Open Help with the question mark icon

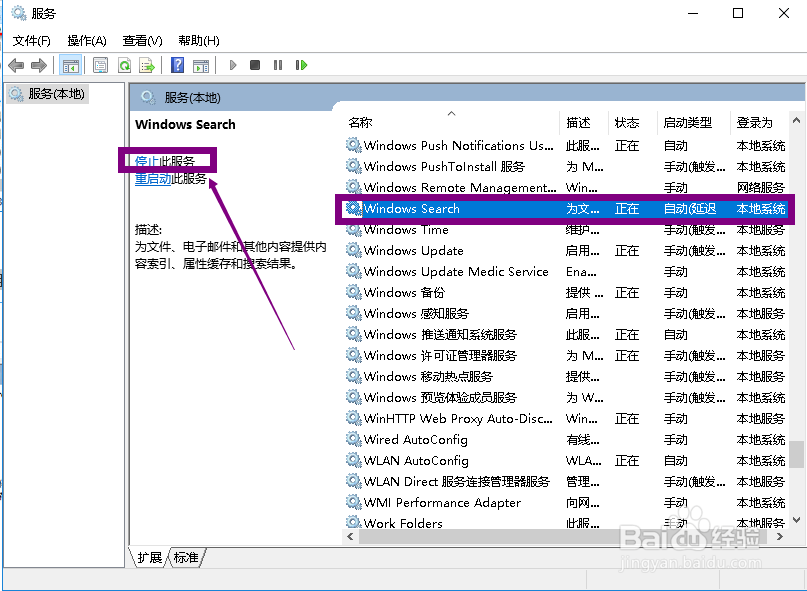pos(178,65)
